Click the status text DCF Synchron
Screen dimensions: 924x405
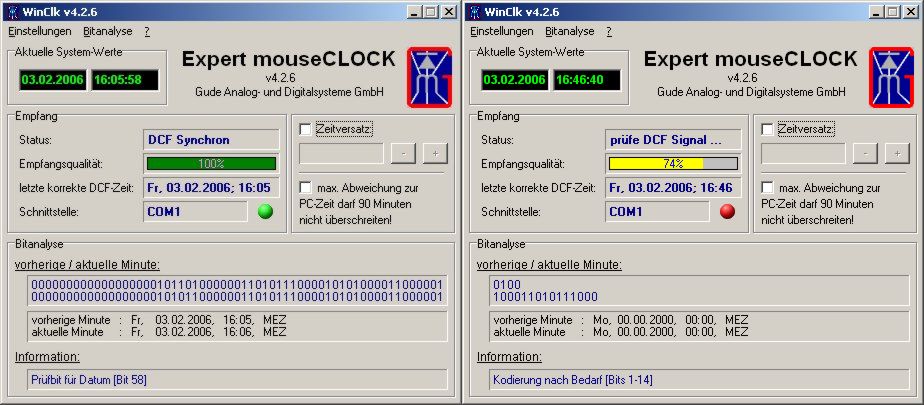pyautogui.click(x=189, y=140)
